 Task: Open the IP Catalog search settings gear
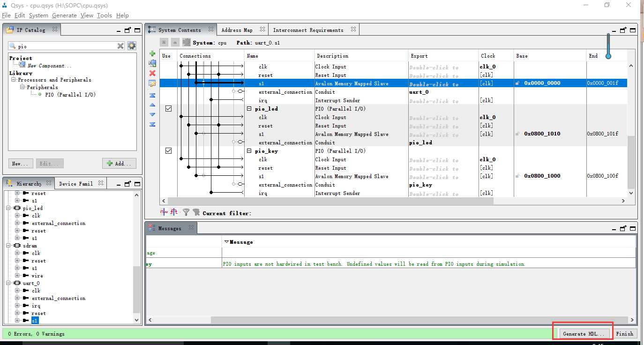(132, 45)
